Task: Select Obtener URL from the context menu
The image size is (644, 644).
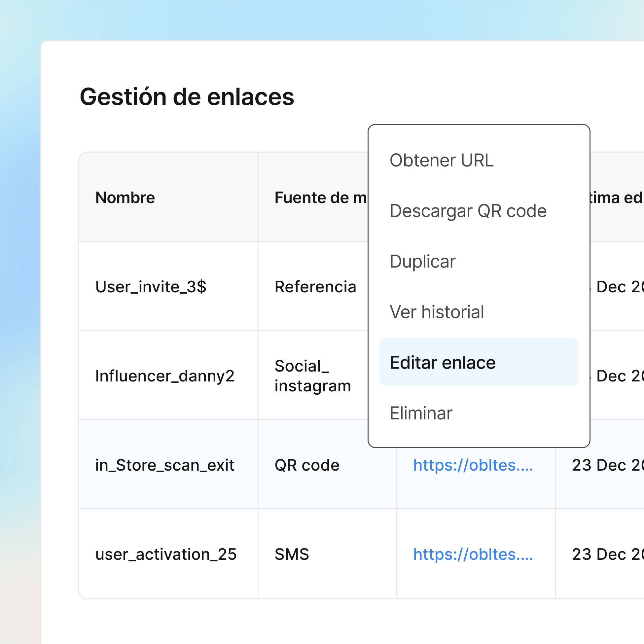Action: pos(442,161)
